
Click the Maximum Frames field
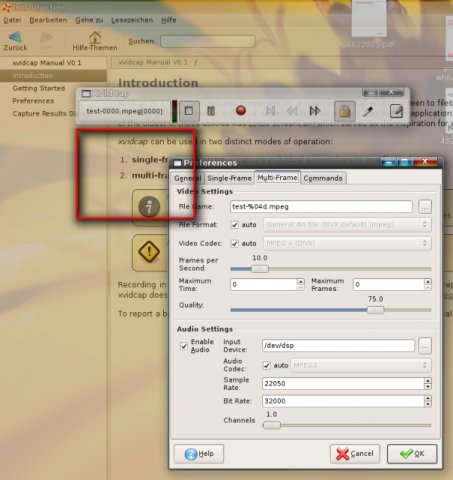[388, 284]
